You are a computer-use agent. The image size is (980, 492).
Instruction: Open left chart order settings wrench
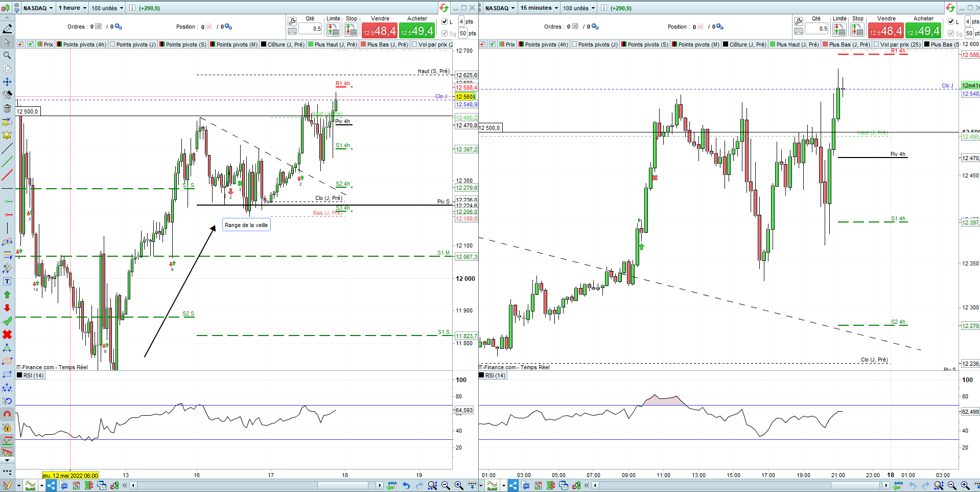point(292,21)
